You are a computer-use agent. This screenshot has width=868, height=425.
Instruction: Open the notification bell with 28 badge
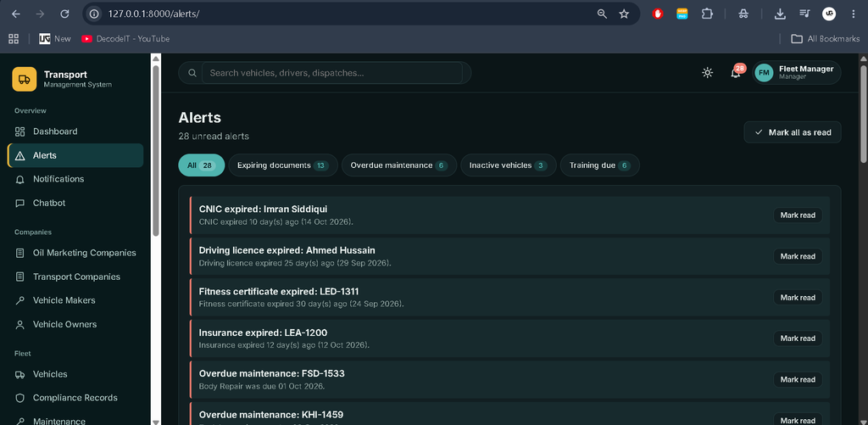point(736,73)
